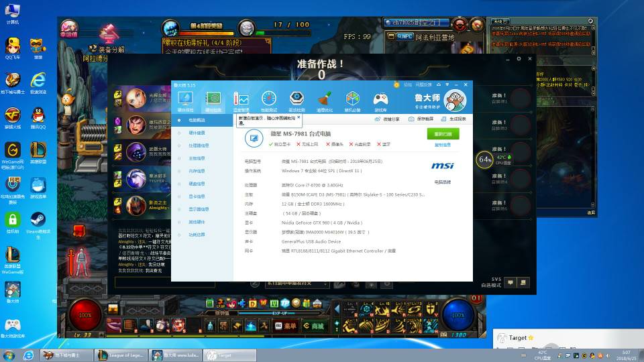
Task: Open Steam desktop icon
Action: pos(38,225)
